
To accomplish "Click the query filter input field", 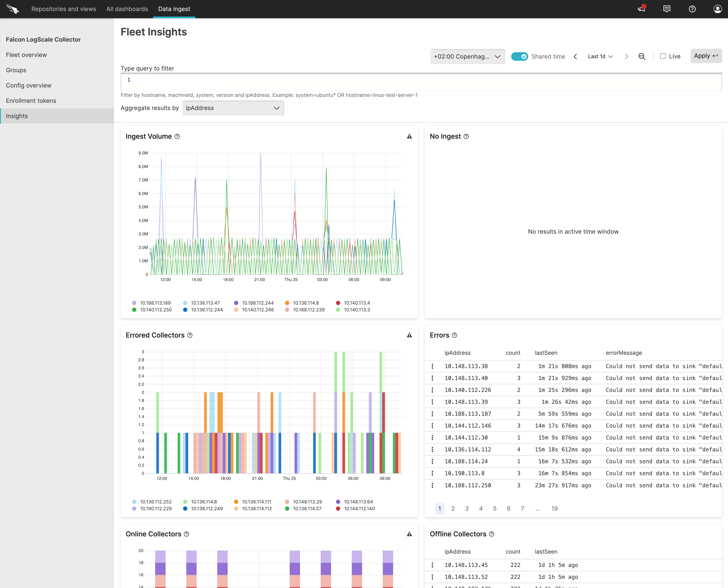I will [421, 82].
